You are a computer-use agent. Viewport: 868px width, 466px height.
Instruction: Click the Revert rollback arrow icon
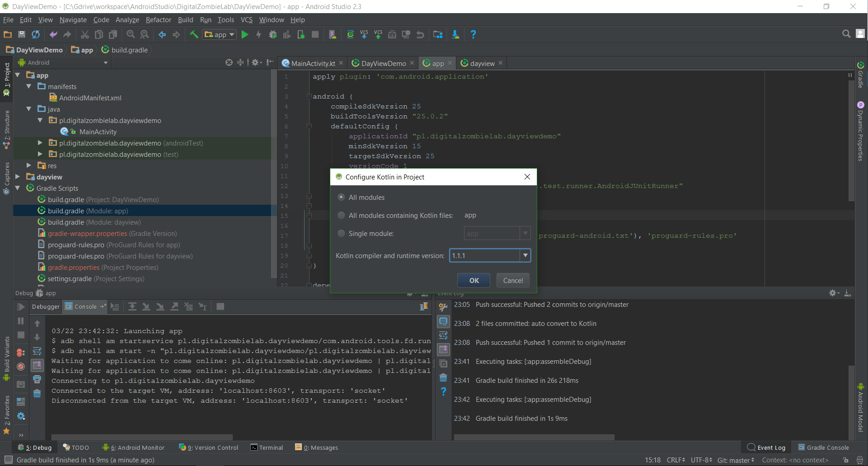pyautogui.click(x=420, y=34)
